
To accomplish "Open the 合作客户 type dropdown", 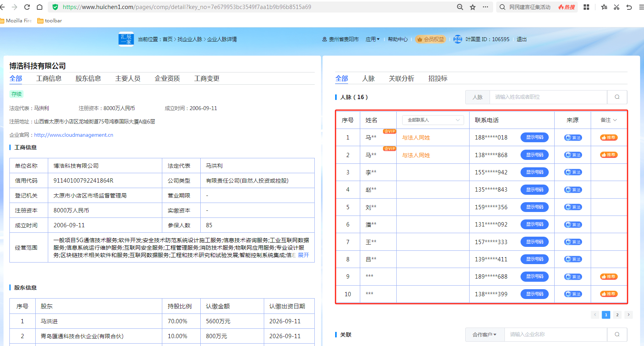I will pyautogui.click(x=484, y=335).
